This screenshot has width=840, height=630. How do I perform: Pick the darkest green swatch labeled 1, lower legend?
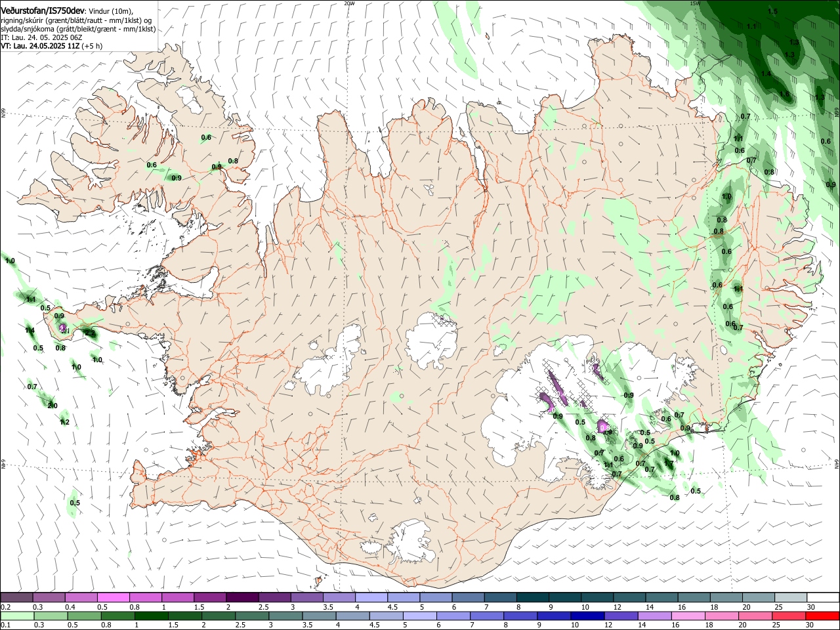[150, 616]
